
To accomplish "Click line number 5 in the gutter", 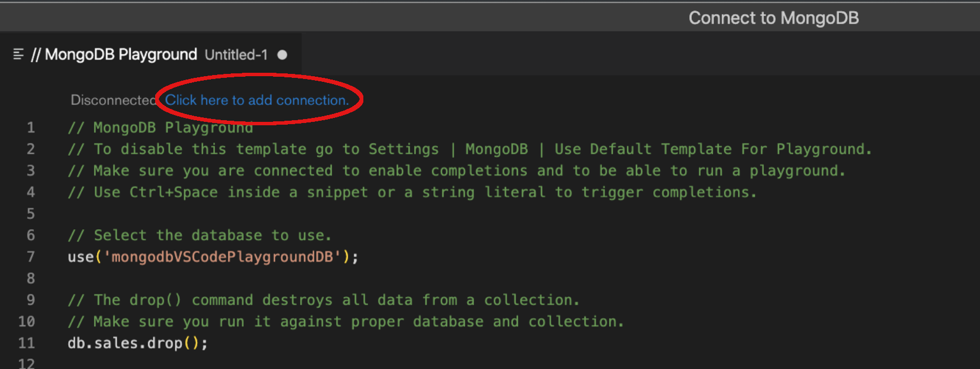I will click(x=30, y=214).
